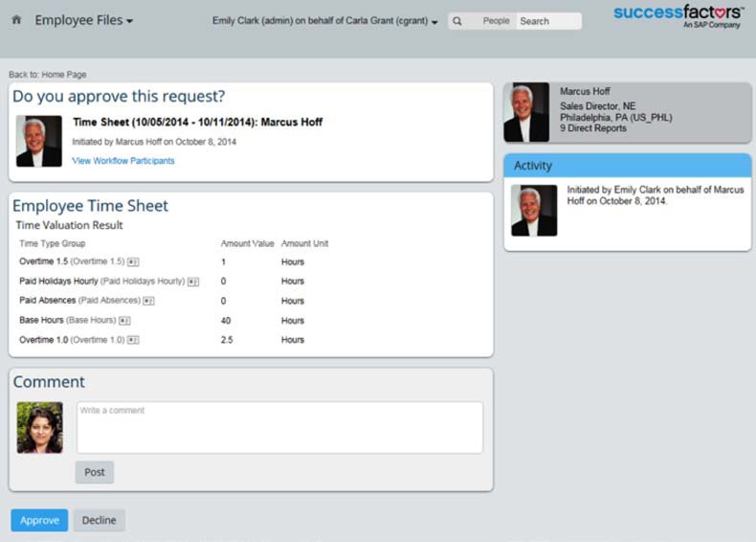
Task: Click the commenter avatar photo
Action: tap(39, 427)
